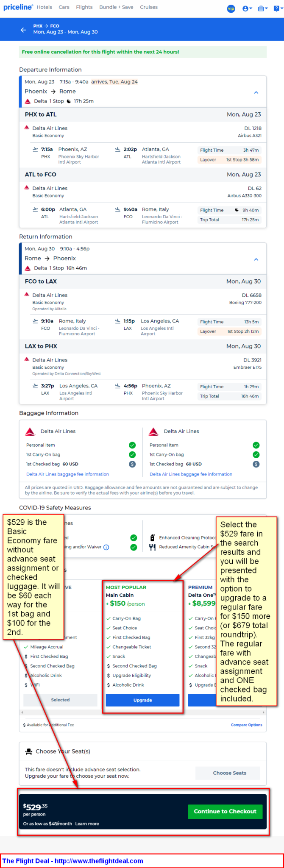Image resolution: width=284 pixels, height=868 pixels.
Task: Click Continue to Checkout
Action: (225, 811)
